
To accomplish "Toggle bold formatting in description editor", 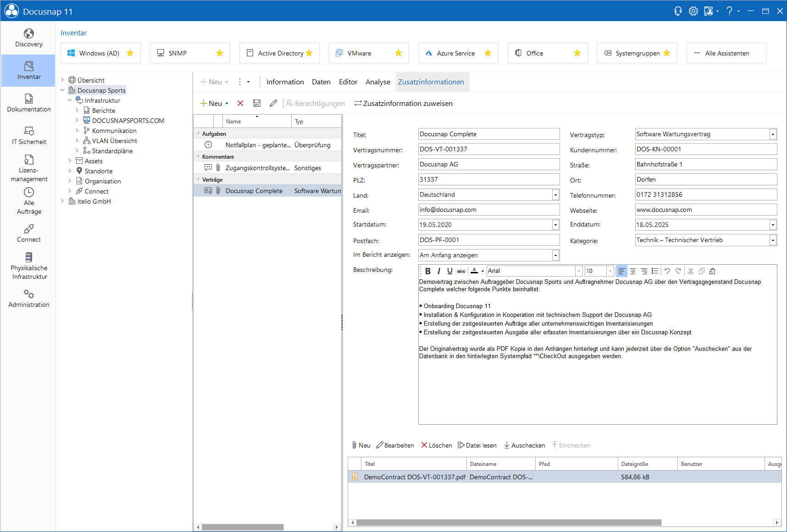I will coord(428,271).
